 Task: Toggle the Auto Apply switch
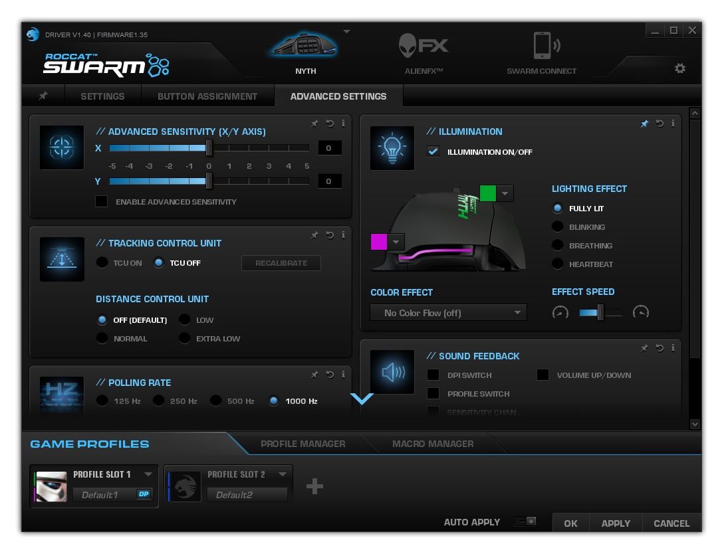[x=526, y=521]
